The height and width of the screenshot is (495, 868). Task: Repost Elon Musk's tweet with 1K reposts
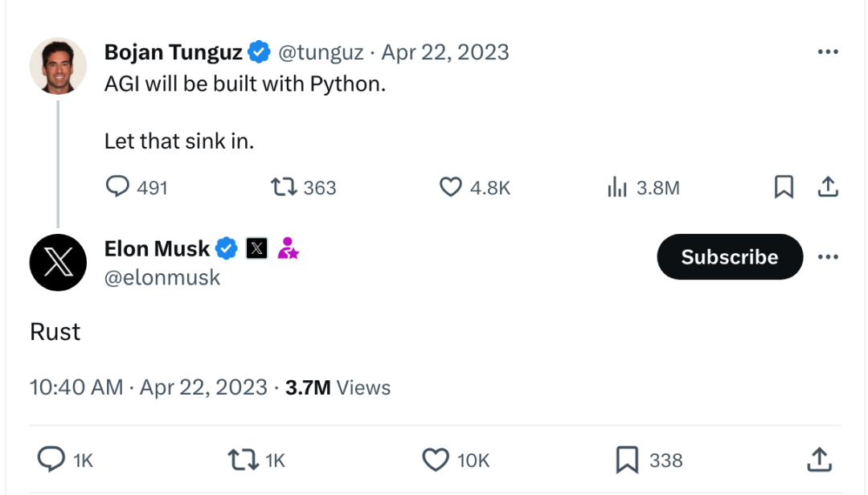243,460
